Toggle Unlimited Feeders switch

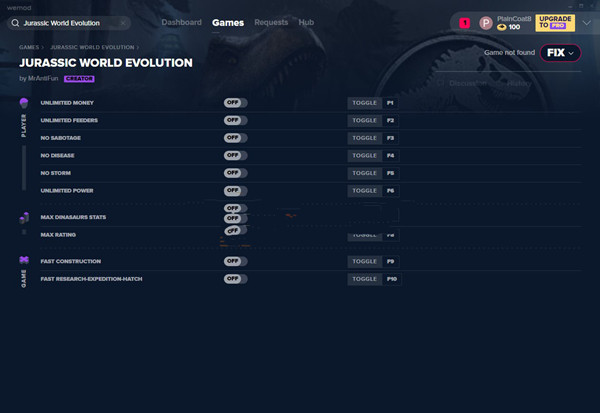coord(235,120)
